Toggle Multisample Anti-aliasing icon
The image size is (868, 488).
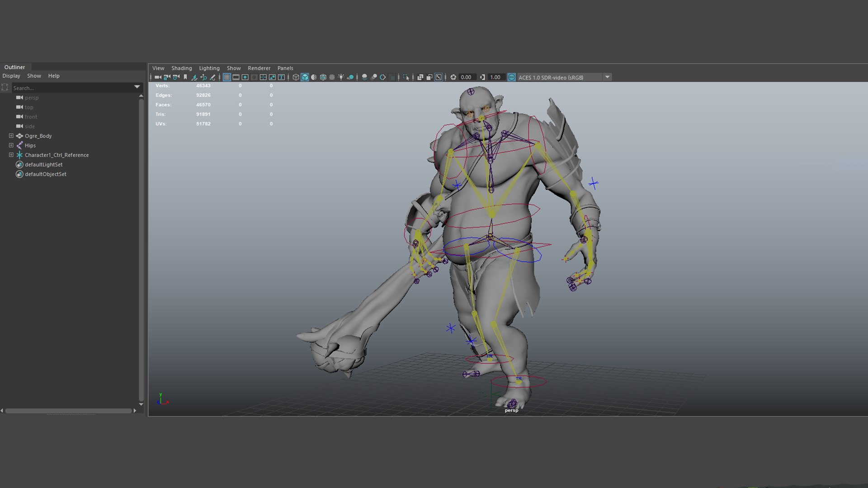[x=383, y=77]
